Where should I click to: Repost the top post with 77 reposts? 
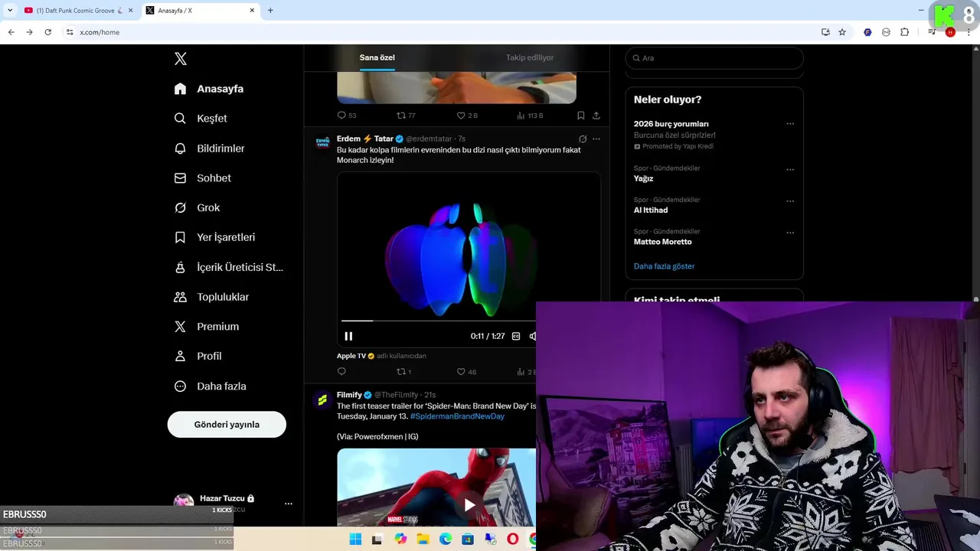point(406,116)
